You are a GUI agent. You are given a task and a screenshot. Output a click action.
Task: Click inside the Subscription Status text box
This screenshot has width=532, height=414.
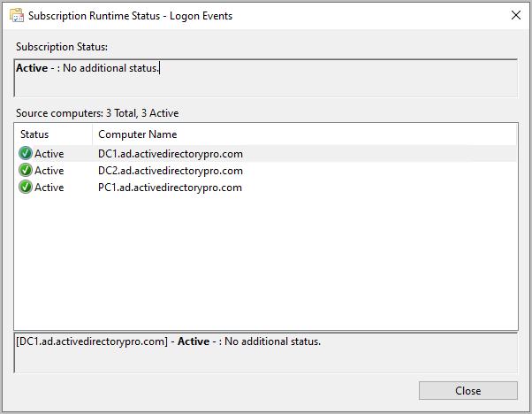pyautogui.click(x=265, y=79)
